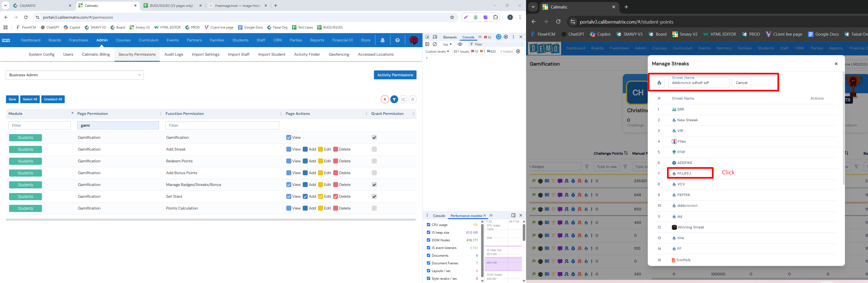This screenshot has width=868, height=283.
Task: Open the Elements tab in DevTools
Action: click(x=450, y=37)
